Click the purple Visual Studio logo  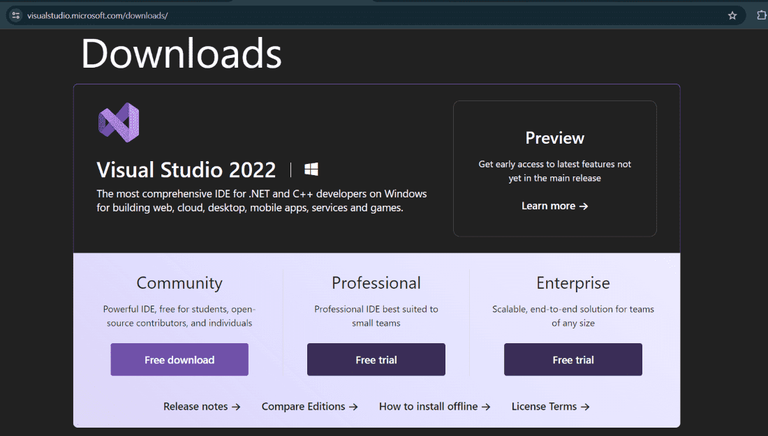pos(118,123)
